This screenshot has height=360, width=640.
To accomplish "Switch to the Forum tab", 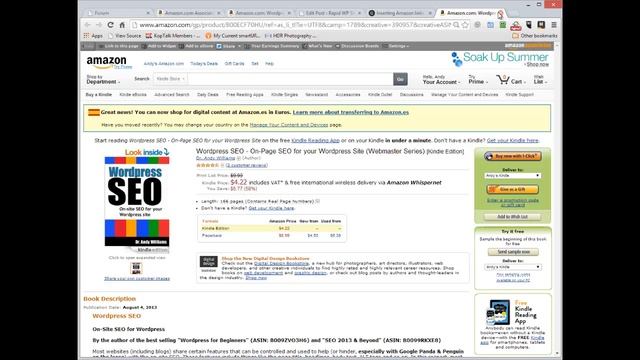I will click(x=117, y=13).
